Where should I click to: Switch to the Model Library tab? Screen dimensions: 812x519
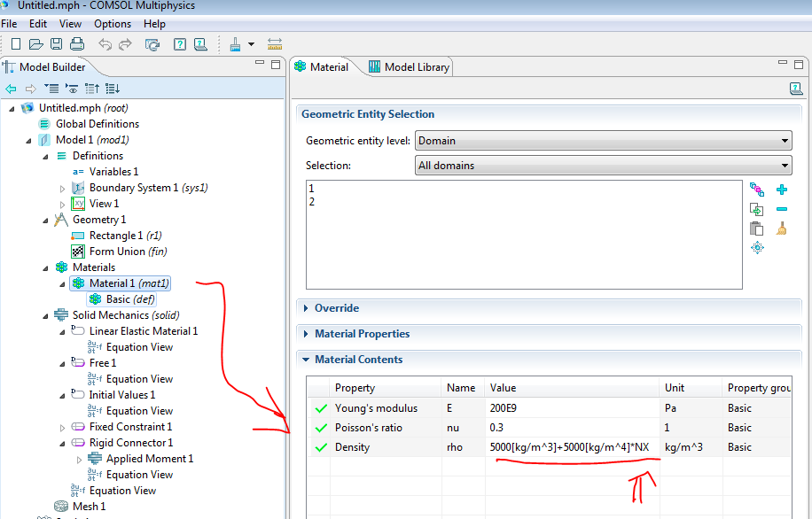[410, 66]
